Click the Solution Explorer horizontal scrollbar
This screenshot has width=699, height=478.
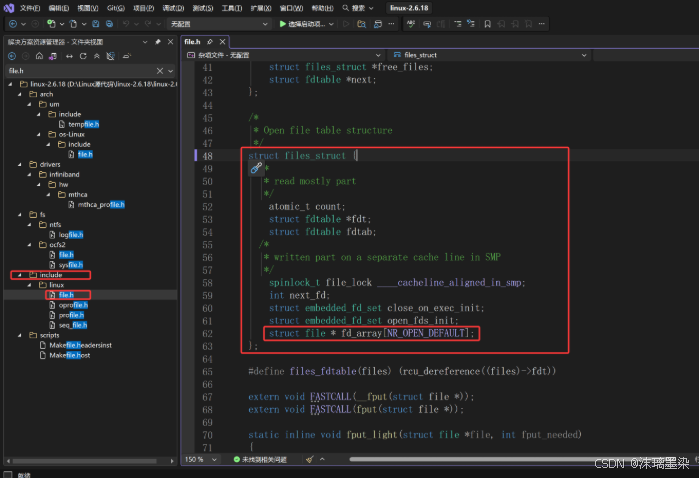(x=85, y=461)
